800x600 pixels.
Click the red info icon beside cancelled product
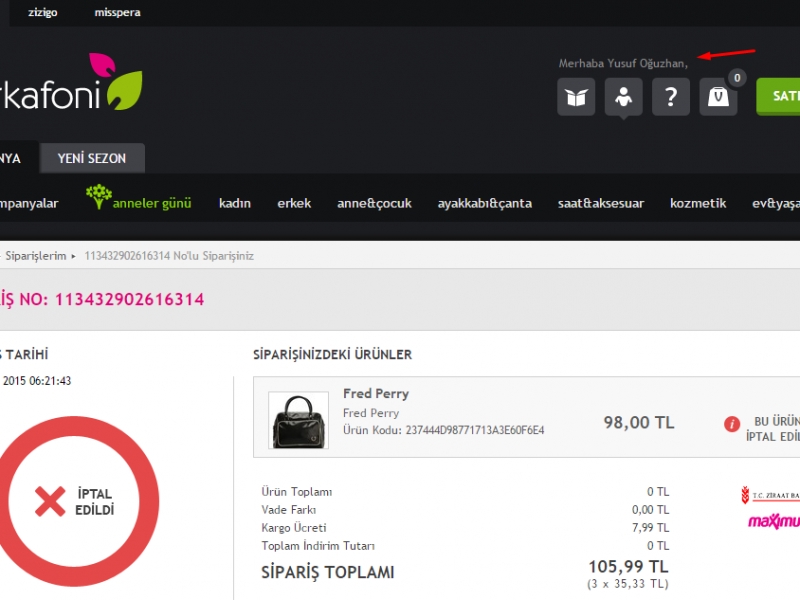click(732, 424)
